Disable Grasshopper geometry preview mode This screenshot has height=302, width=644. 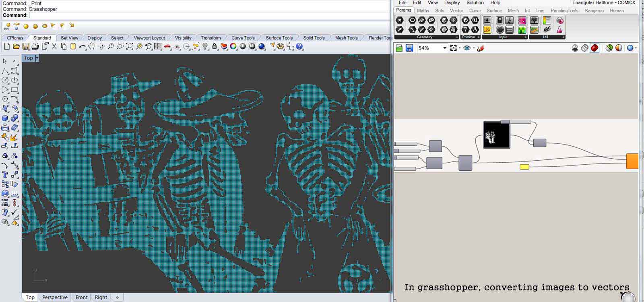coord(575,48)
